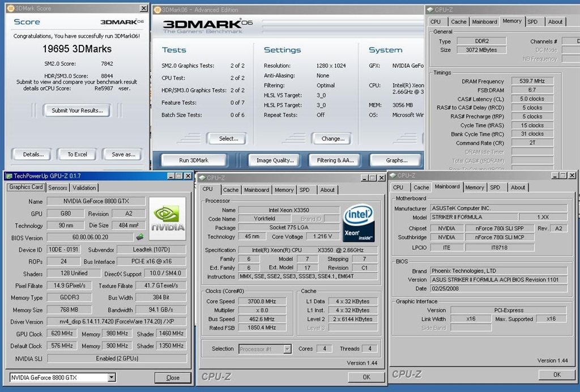The height and width of the screenshot is (392, 580).
Task: Expand the Processor #1 selection dropdown
Action: pos(287,349)
